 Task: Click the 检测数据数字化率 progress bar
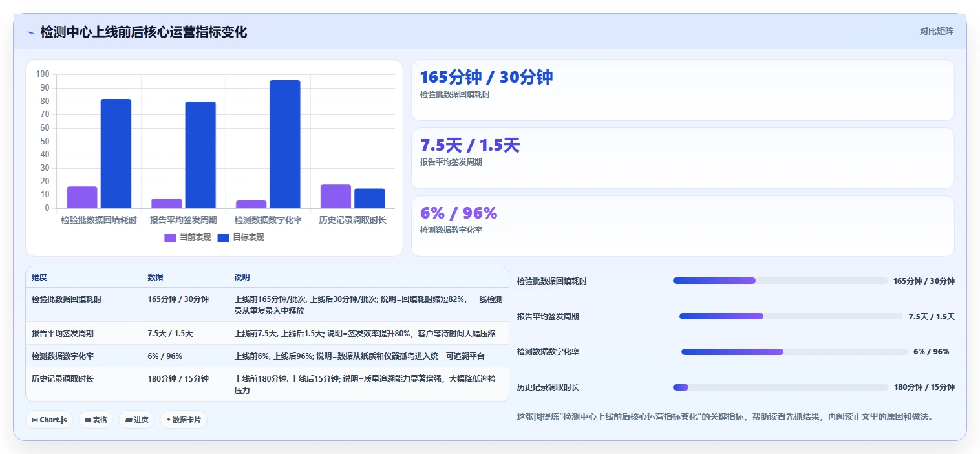coord(794,352)
